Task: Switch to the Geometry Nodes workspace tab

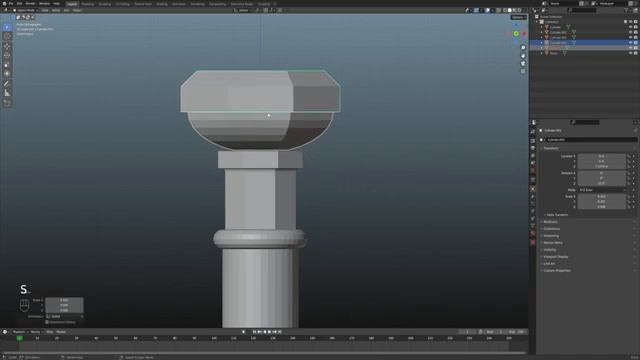Action: click(x=242, y=4)
